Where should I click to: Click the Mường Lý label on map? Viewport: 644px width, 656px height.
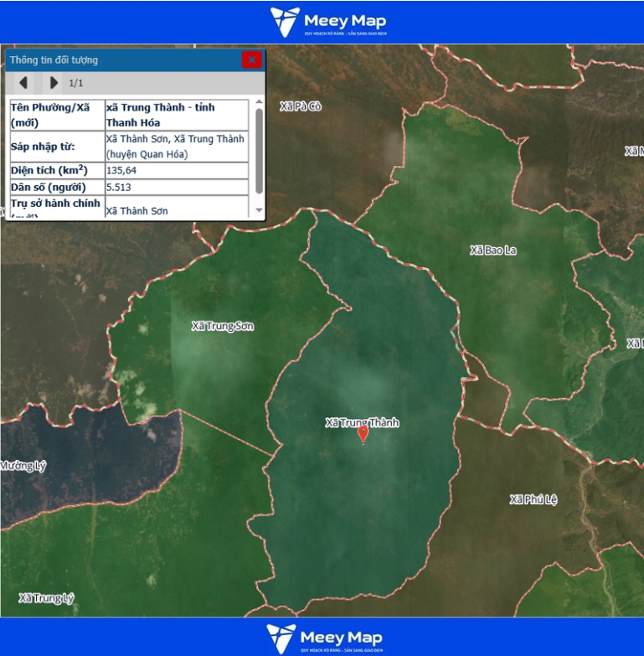point(23,466)
